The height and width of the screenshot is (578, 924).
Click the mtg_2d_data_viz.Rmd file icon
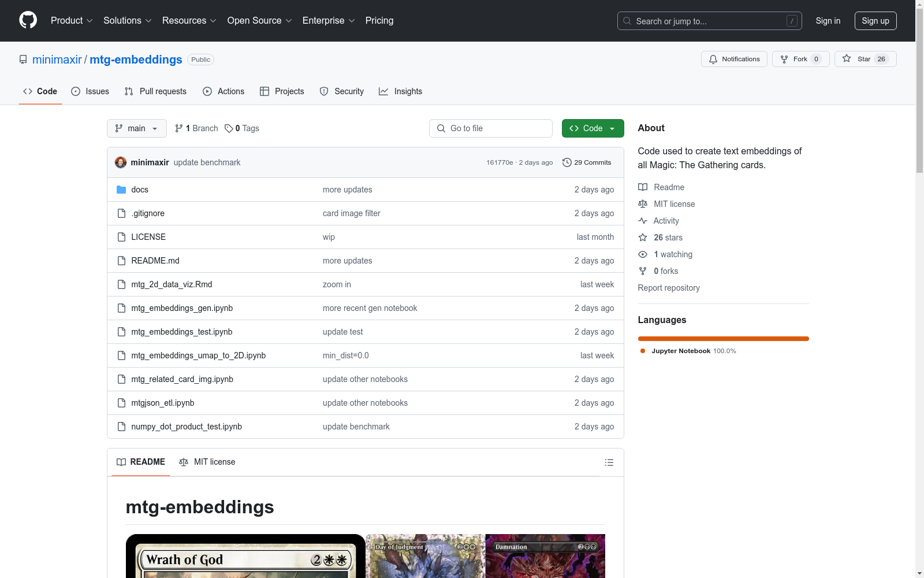coord(121,284)
